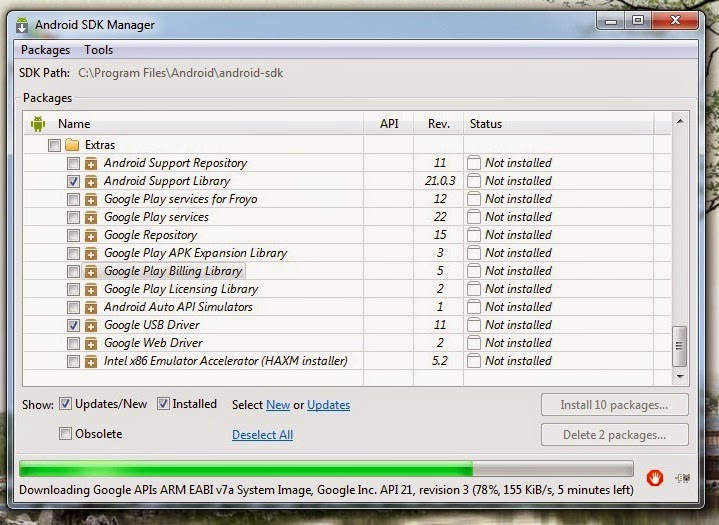
Task: Check the Google Play Billing Library checkbox
Action: [x=73, y=271]
